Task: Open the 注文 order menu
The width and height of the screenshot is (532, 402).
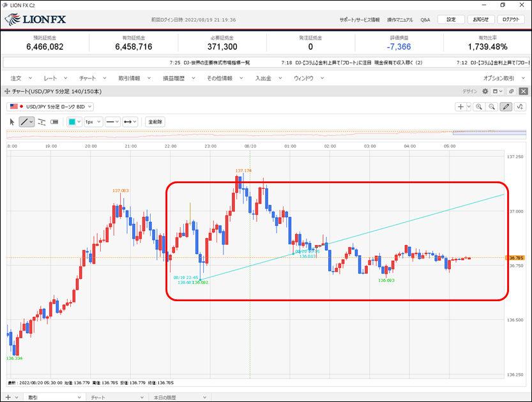Action: [x=21, y=78]
